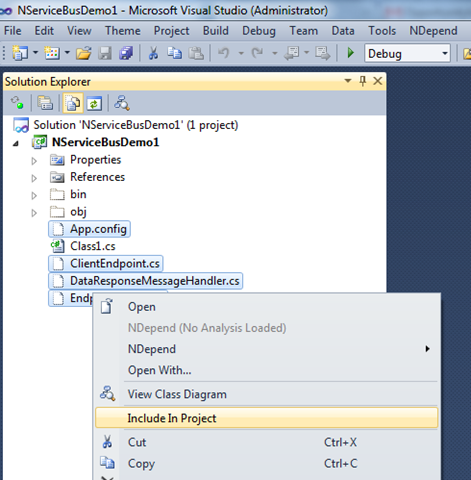Open the Redo history dropdown arrow
The width and height of the screenshot is (471, 480).
[x=275, y=53]
